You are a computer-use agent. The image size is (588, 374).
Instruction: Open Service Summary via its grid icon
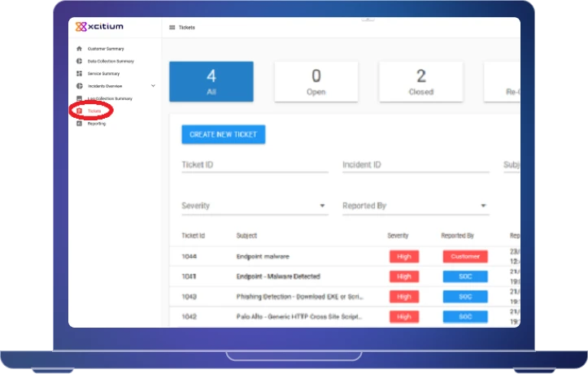[79, 73]
